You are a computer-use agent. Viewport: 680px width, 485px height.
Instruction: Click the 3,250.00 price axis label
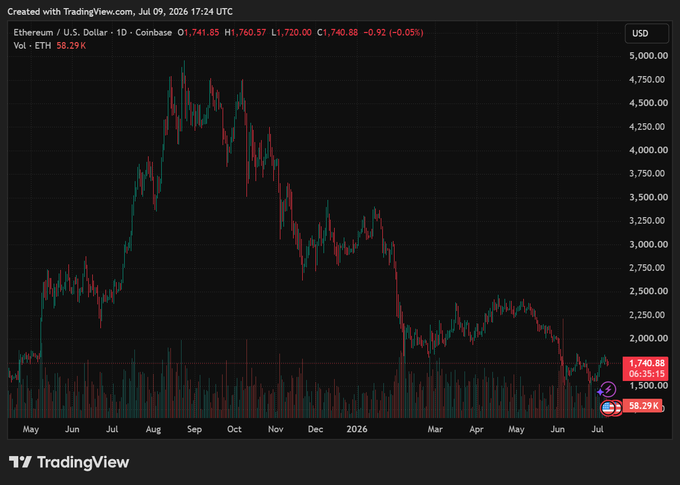pos(648,221)
